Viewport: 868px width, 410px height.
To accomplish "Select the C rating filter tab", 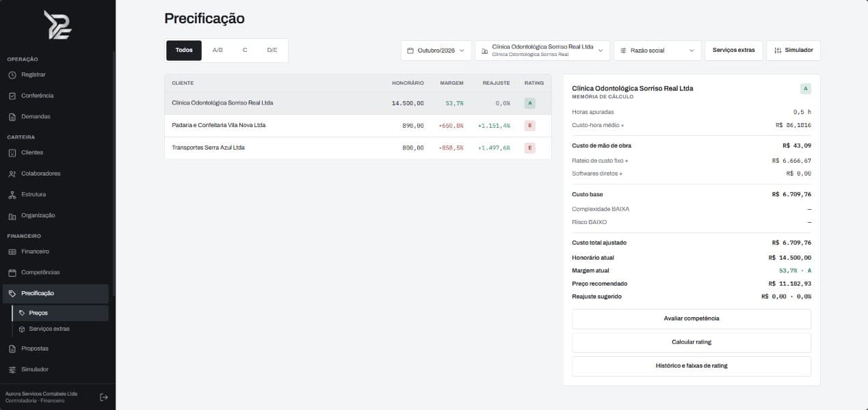I will pyautogui.click(x=245, y=51).
